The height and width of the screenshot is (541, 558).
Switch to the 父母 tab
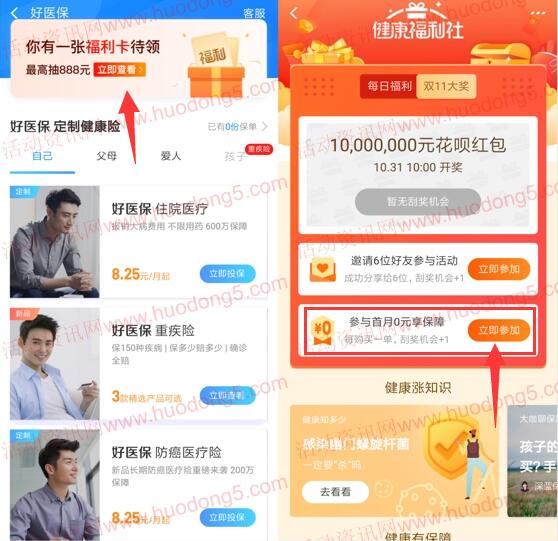click(x=106, y=156)
